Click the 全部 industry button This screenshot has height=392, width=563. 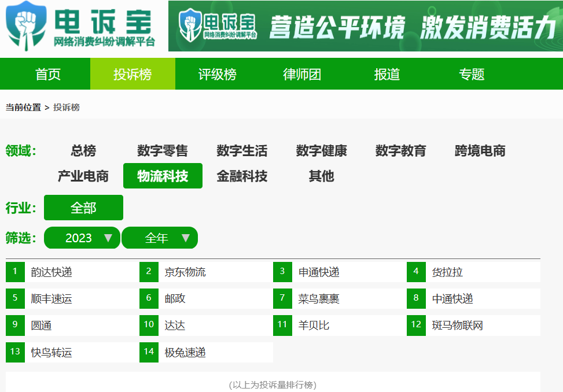[83, 208]
